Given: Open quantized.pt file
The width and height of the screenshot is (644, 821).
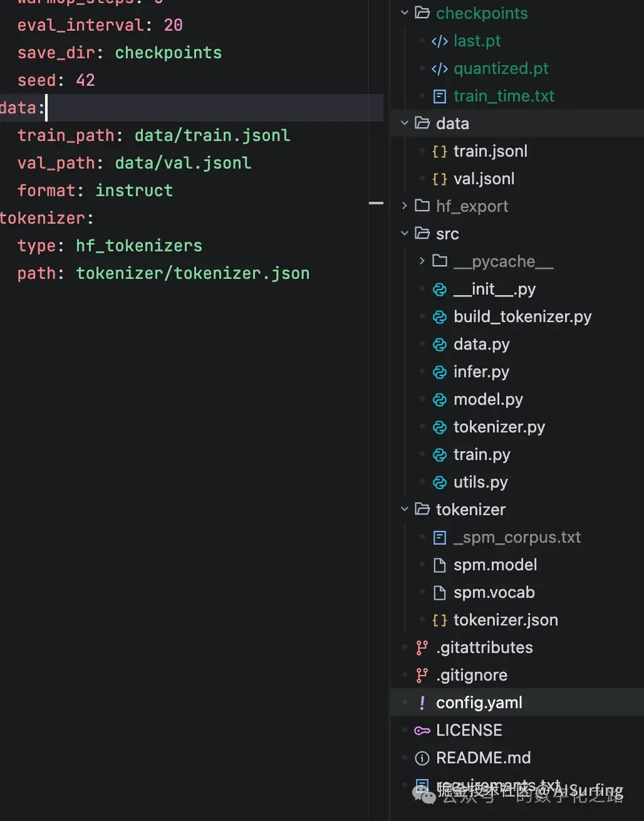Looking at the screenshot, I should click(501, 68).
